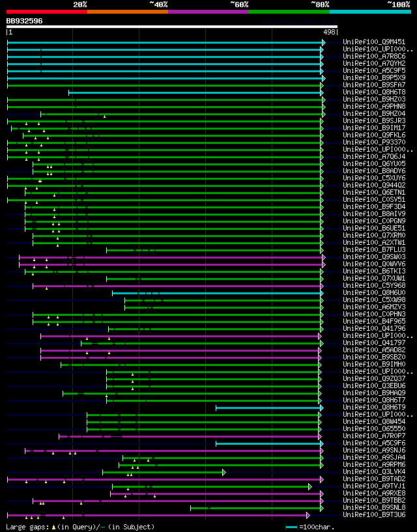417x532 pixels.
Task: Select the UniRef100_Q41796 label
Action: [374, 328]
